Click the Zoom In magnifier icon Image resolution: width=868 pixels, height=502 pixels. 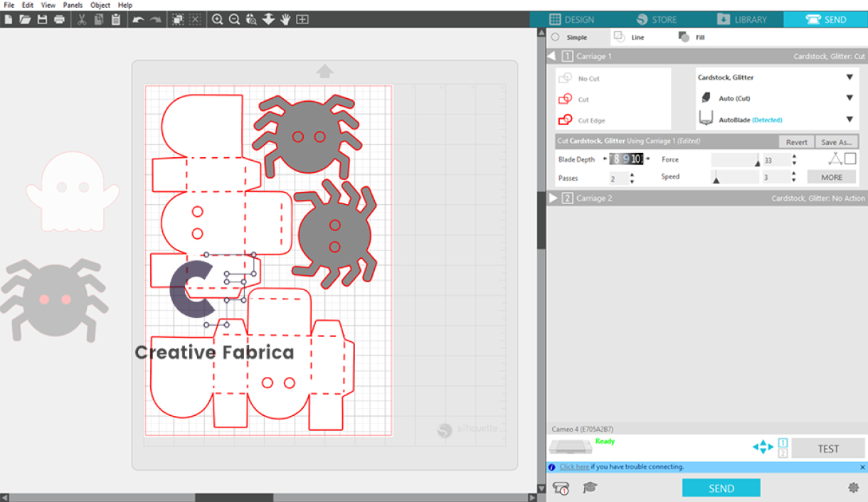(x=218, y=19)
